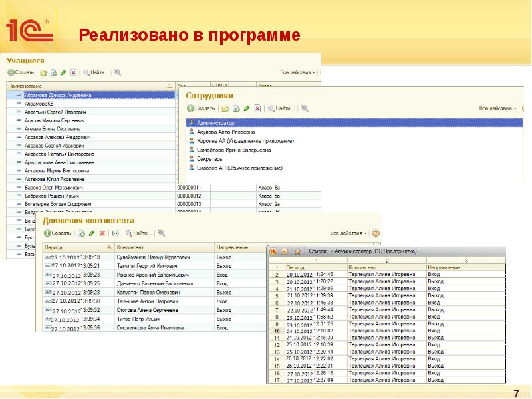
Task: Select Агапов Максим Сергеевич in Учащиеся
Action: pyautogui.click(x=90, y=120)
